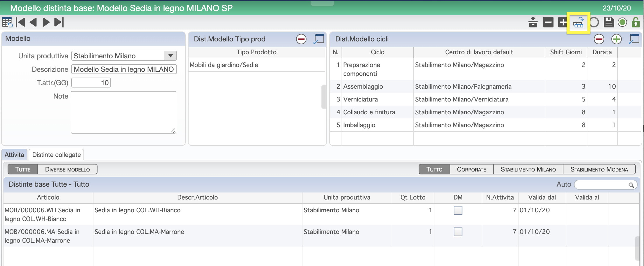This screenshot has height=266, width=644.
Task: Save with the floppy disk icon
Action: (609, 22)
